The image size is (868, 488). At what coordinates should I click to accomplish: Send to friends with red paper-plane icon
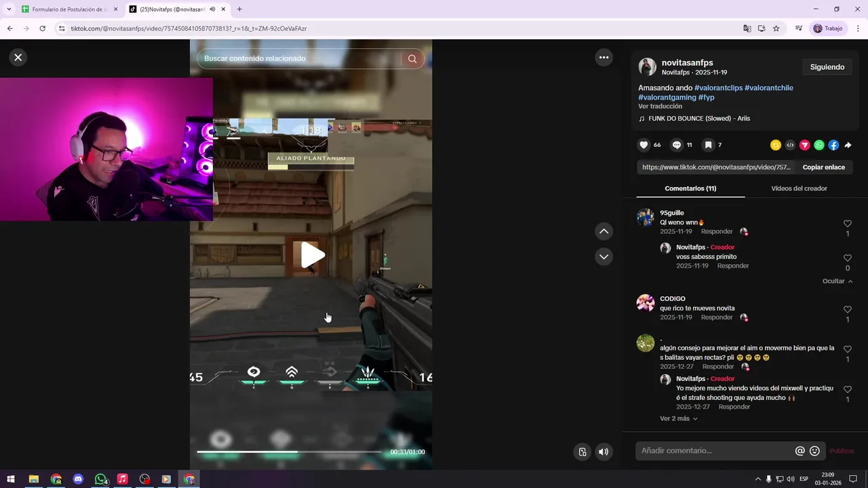(x=805, y=145)
